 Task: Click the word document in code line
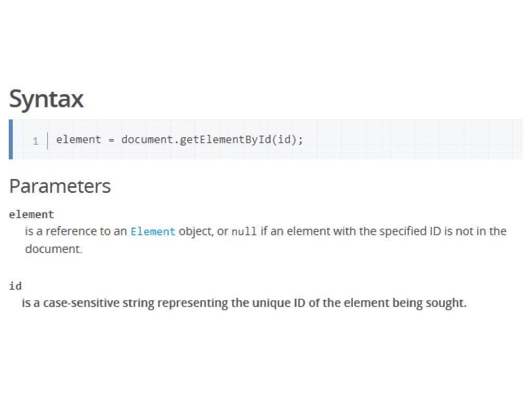147,139
